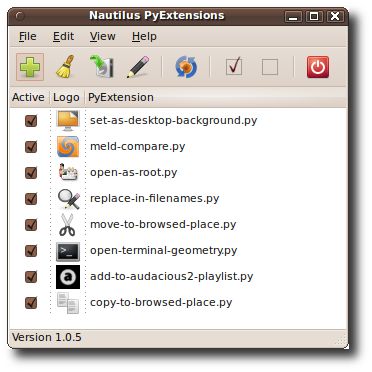Screen dimensions: 372x372
Task: Select the open-terminal-geometry.py filename
Action: 163,250
